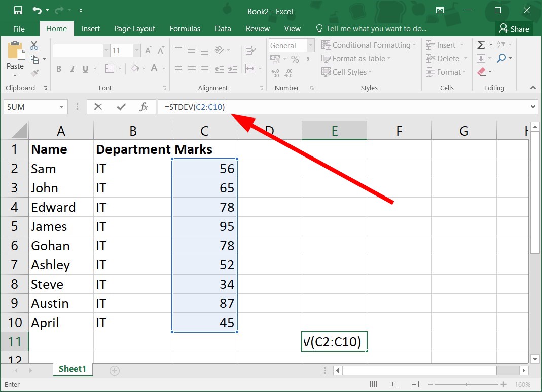The height and width of the screenshot is (392, 542).
Task: Click the zoom slider in the status bar
Action: (x=466, y=384)
